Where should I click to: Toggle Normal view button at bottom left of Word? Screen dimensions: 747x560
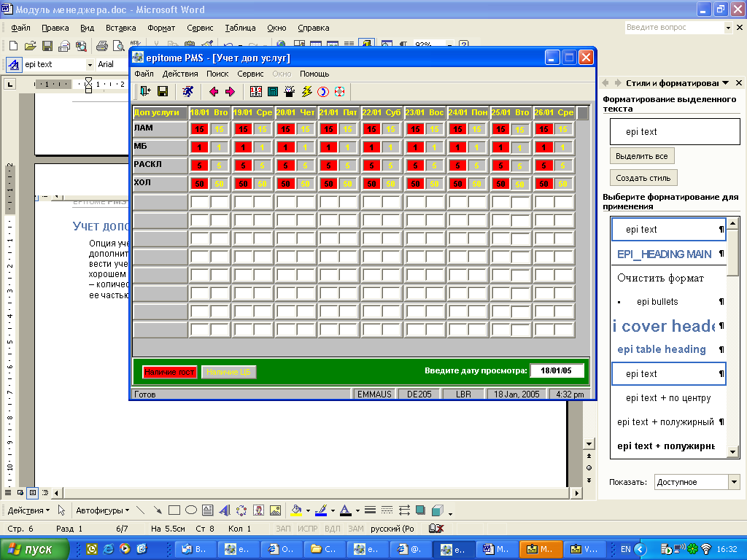coord(8,492)
